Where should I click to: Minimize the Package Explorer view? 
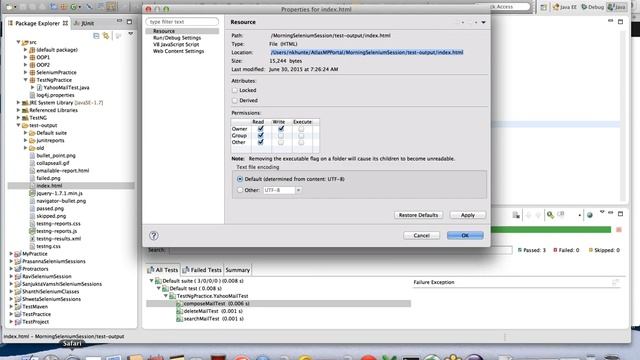pyautogui.click(x=119, y=21)
